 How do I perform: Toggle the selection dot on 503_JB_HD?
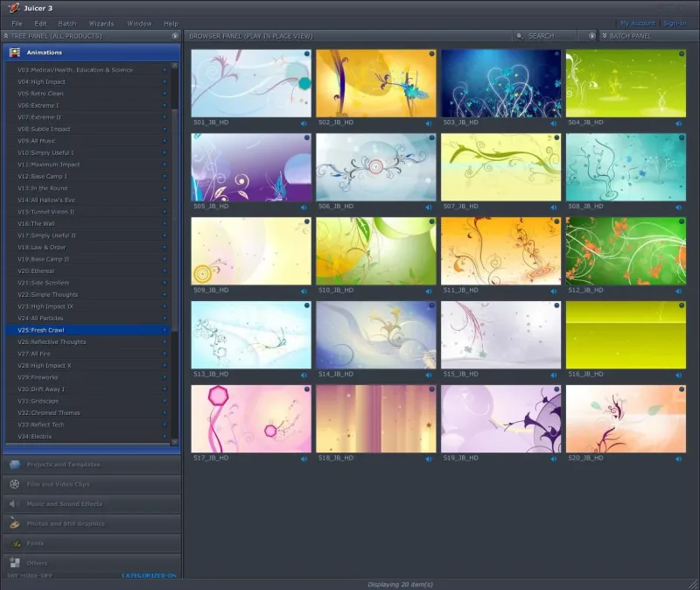pyautogui.click(x=556, y=53)
